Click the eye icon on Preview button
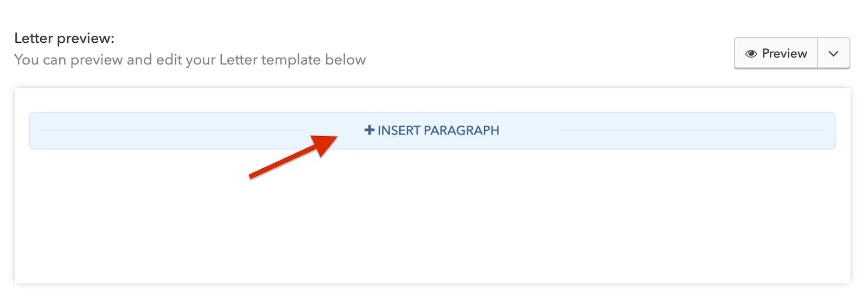This screenshot has width=868, height=300. (x=751, y=54)
